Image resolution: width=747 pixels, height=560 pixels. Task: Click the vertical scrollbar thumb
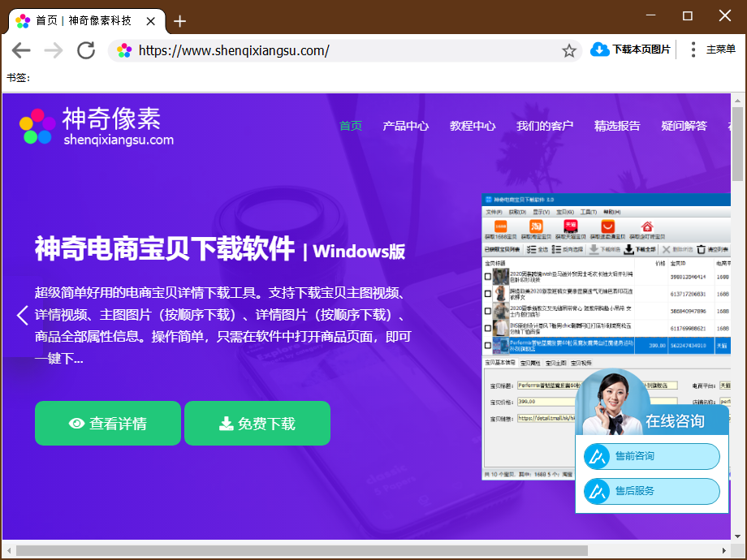coord(737,144)
